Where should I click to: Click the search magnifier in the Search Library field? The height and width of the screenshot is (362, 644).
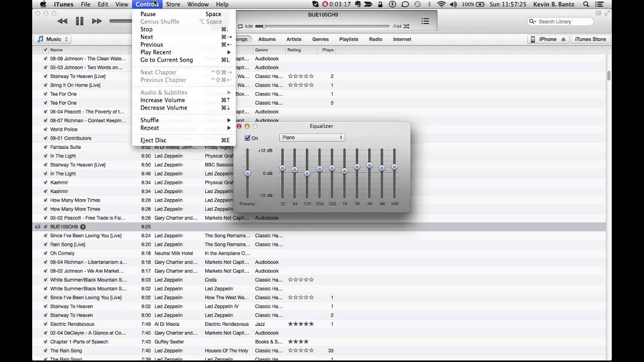pyautogui.click(x=532, y=22)
